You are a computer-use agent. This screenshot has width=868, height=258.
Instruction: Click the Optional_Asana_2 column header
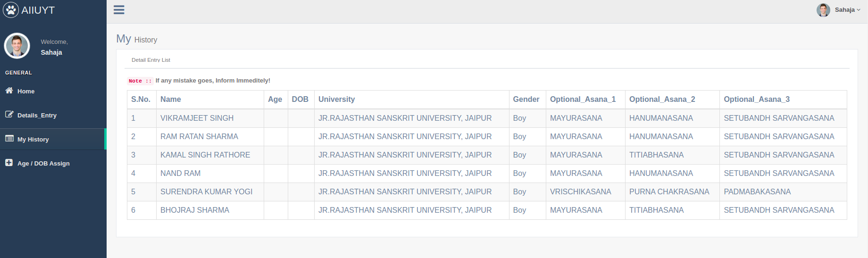662,100
